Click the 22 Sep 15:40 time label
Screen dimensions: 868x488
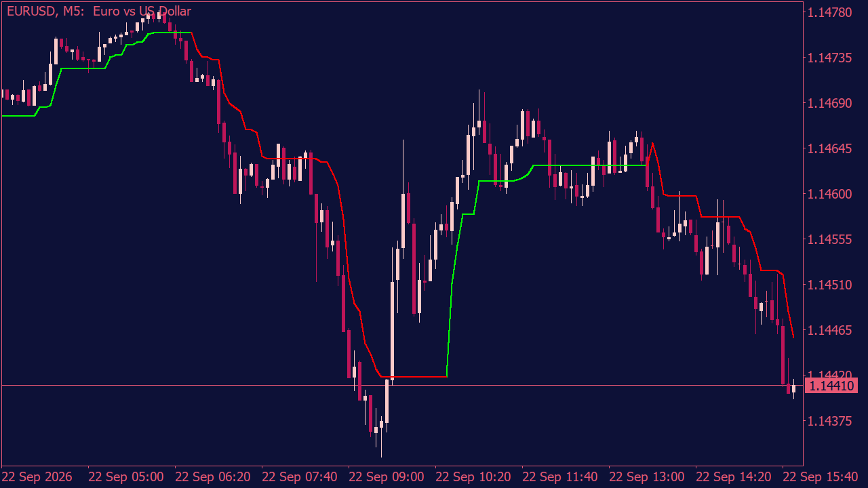tap(821, 476)
